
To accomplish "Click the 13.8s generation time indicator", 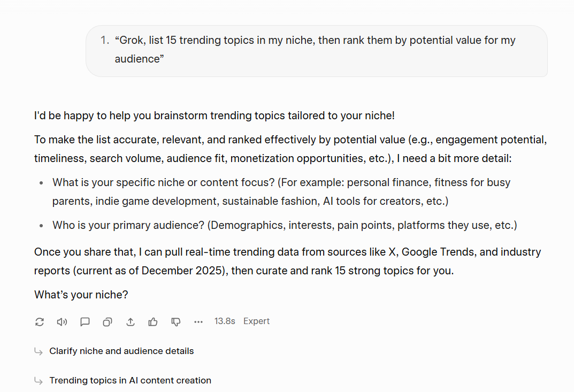I will pos(225,321).
